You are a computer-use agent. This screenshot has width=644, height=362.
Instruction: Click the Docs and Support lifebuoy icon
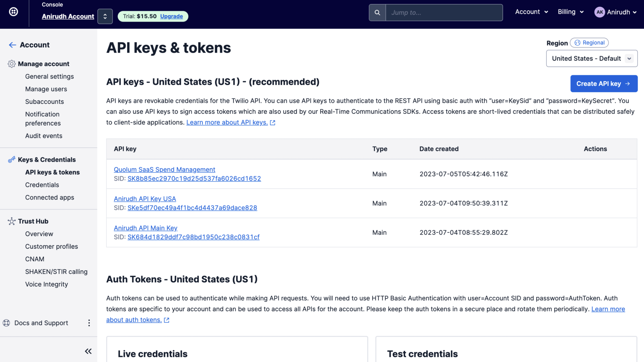[6, 323]
